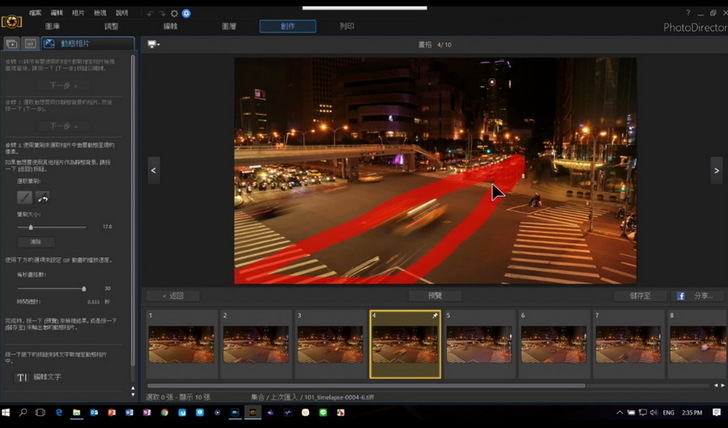Screen dimensions: 728x428
Task: Click the 編輯文字 text edit icon
Action: point(22,377)
